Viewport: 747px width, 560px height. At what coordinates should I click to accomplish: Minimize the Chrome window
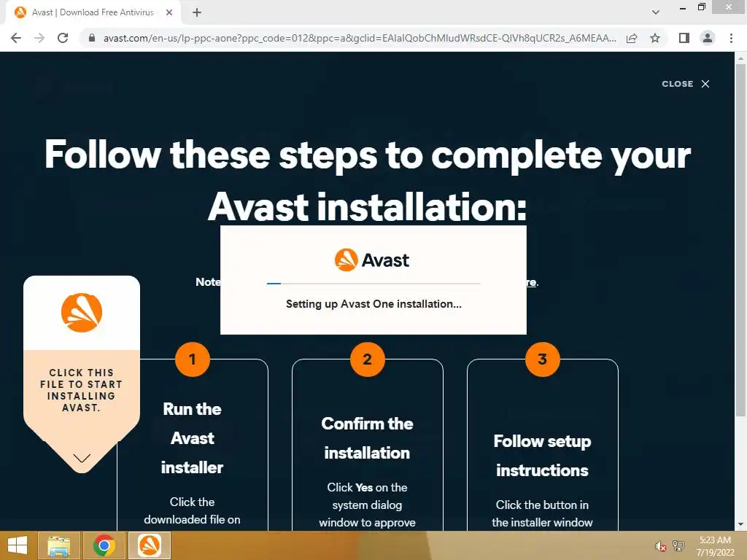[x=683, y=7]
